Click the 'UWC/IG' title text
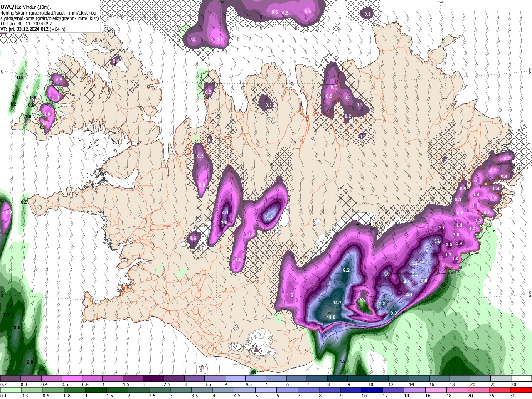Viewport: 532px width, 399px height. (x=10, y=7)
